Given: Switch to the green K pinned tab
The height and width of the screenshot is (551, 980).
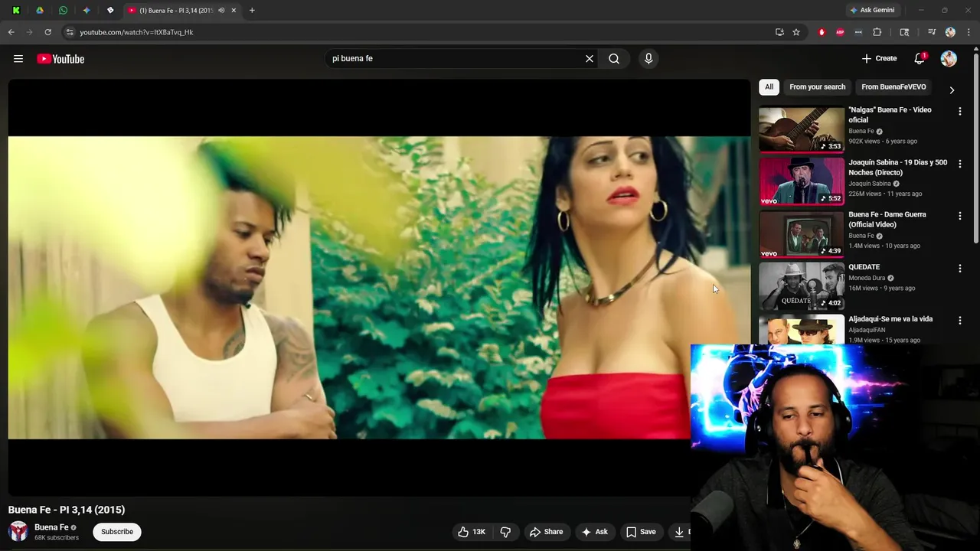Looking at the screenshot, I should (16, 10).
